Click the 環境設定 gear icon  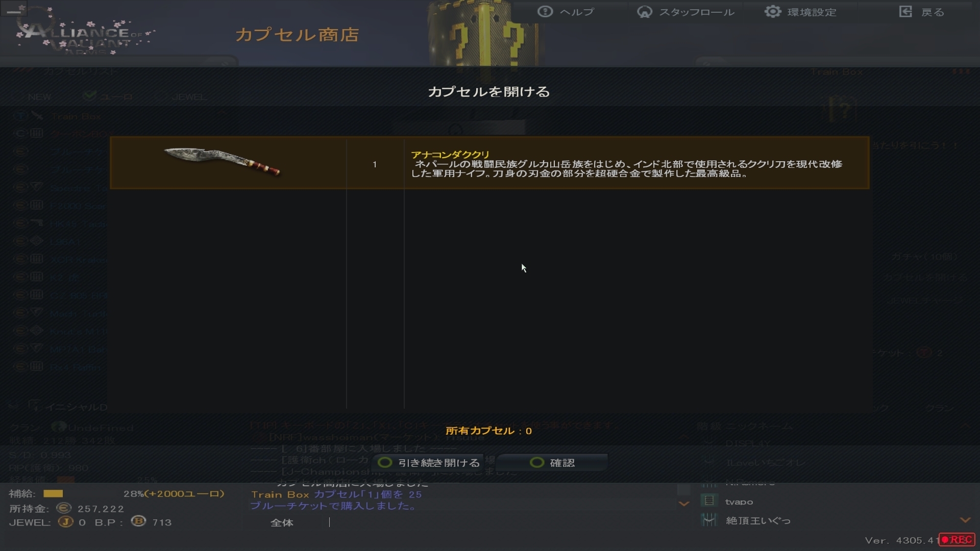pos(773,11)
